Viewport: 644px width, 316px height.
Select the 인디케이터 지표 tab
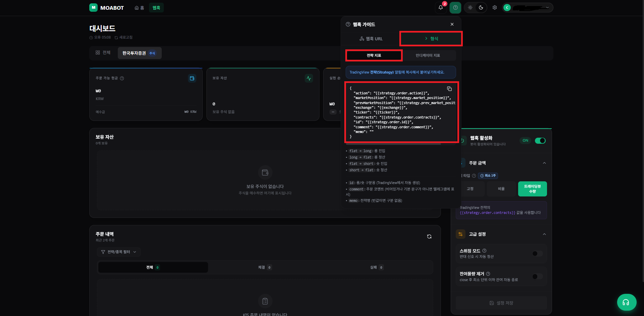tap(428, 55)
